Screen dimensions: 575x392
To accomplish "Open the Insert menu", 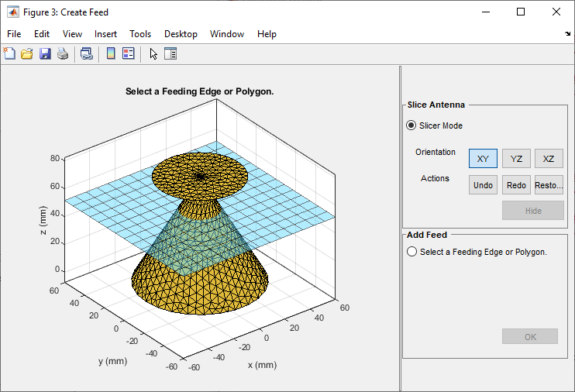I will (x=105, y=34).
